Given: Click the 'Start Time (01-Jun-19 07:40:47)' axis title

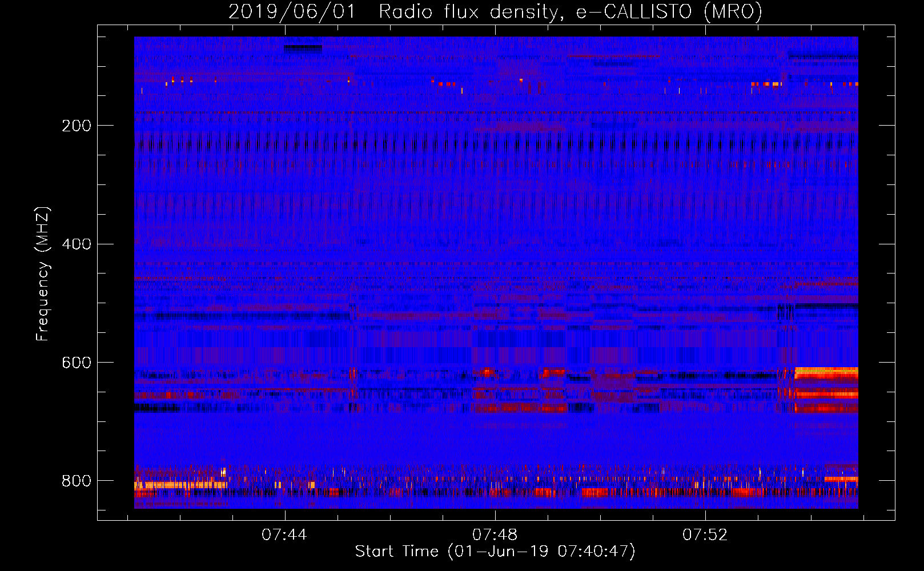Looking at the screenshot, I should pyautogui.click(x=495, y=552).
